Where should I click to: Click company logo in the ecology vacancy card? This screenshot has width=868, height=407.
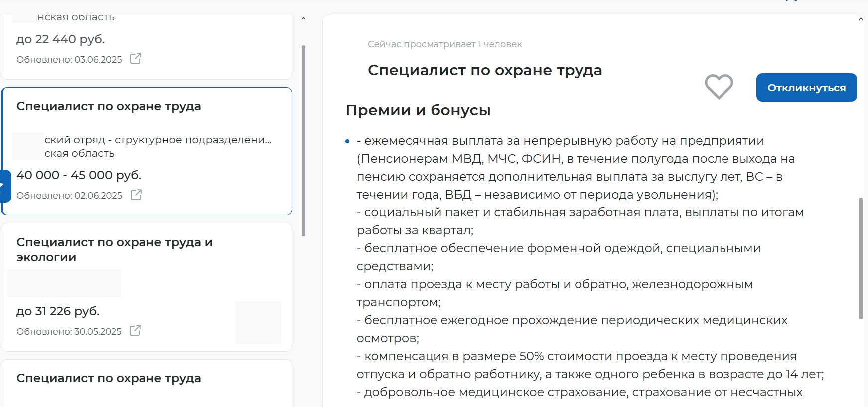click(258, 322)
